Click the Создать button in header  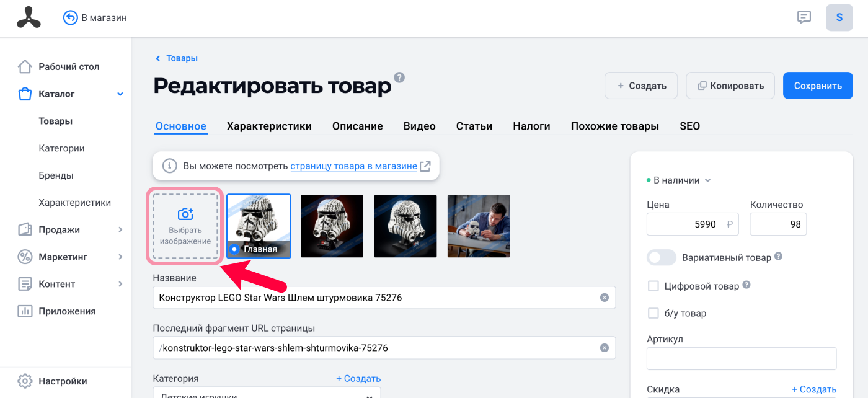click(641, 86)
